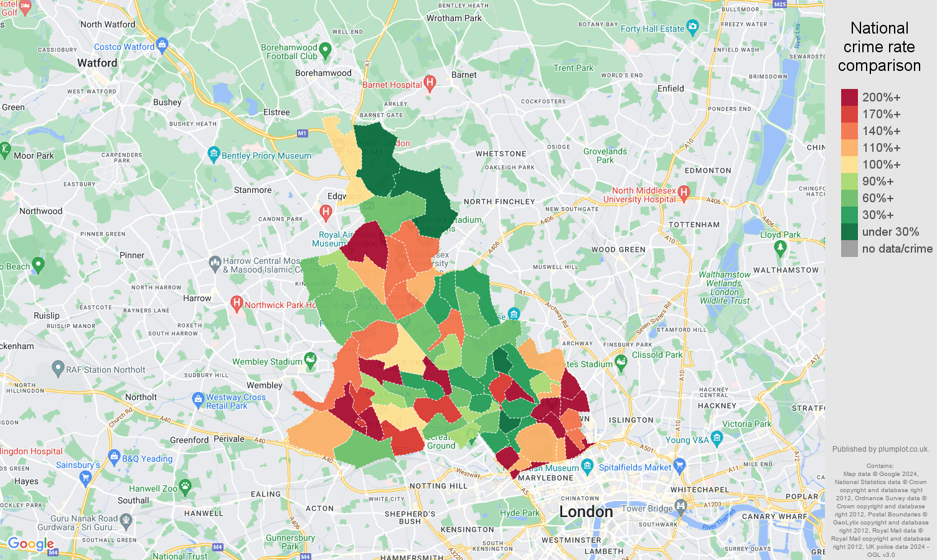
Task: Click the Barnet Hospital marker icon
Action: pos(429,83)
